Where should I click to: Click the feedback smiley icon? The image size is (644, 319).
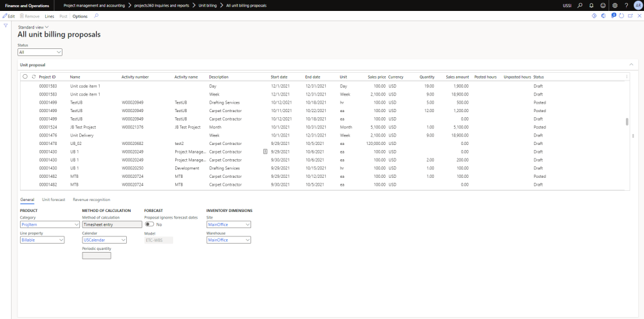pos(603,5)
